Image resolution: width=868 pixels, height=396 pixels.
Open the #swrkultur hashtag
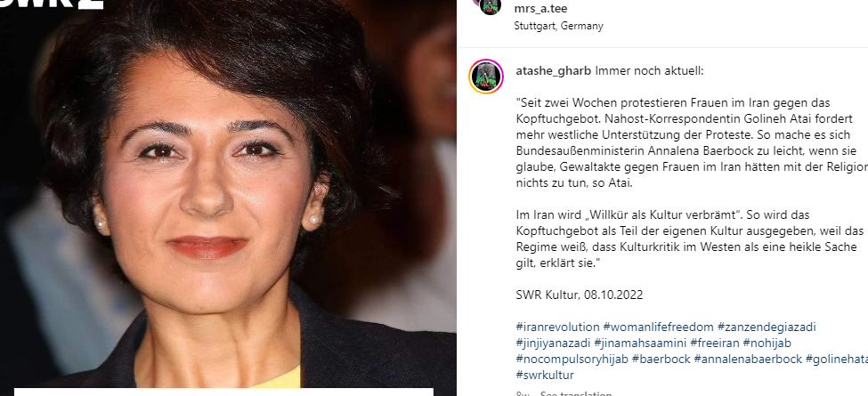[545, 375]
